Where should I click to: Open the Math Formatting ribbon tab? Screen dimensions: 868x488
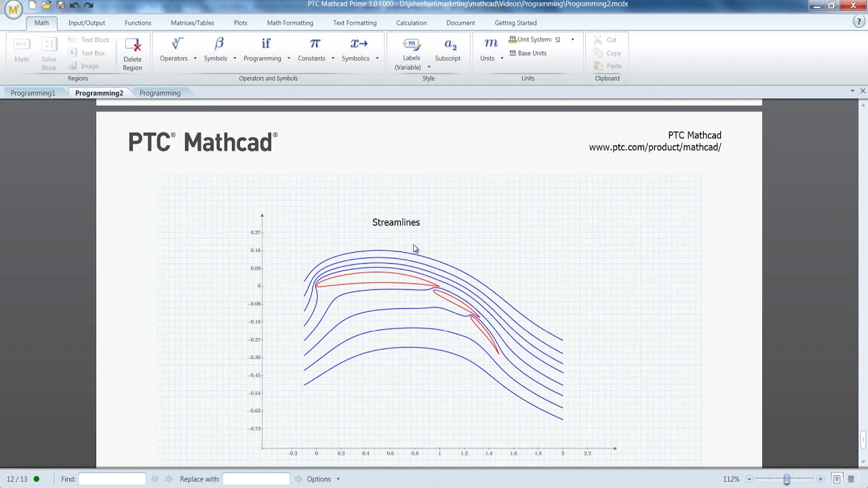point(290,22)
